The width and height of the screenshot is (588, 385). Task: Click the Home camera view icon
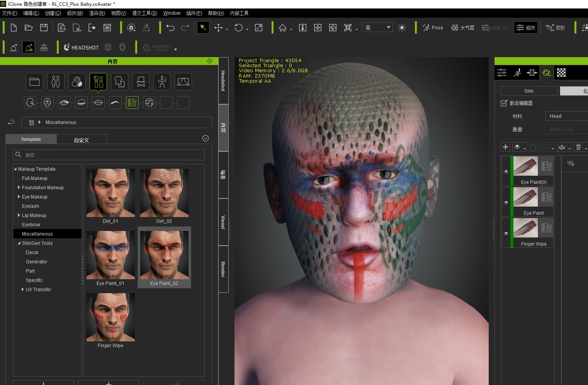click(283, 27)
